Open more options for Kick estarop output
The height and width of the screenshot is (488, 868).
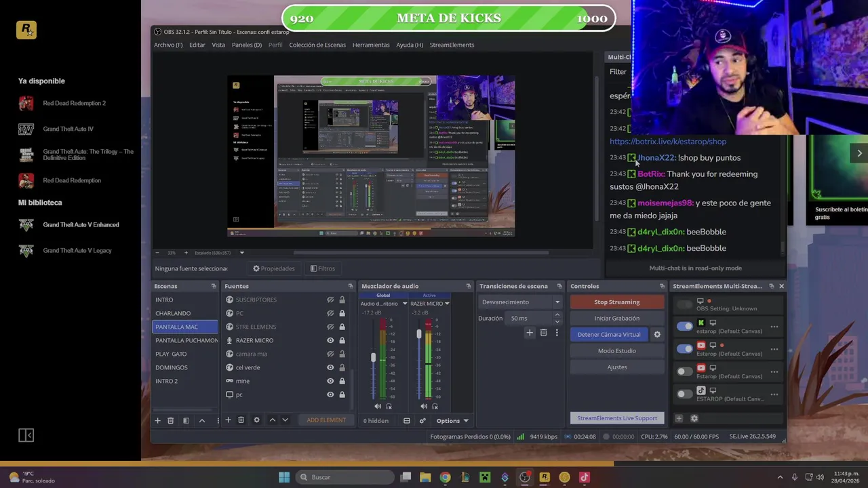774,327
